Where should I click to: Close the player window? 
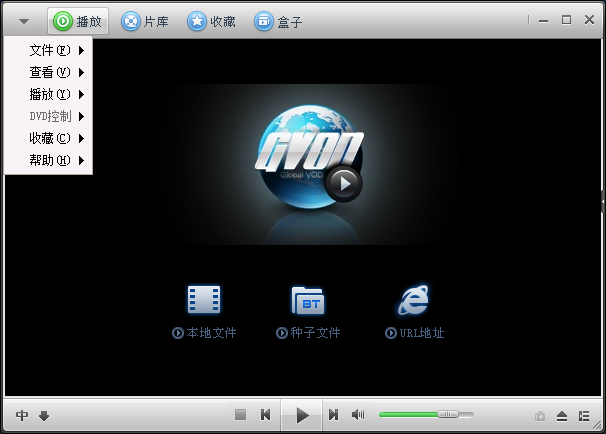(589, 20)
